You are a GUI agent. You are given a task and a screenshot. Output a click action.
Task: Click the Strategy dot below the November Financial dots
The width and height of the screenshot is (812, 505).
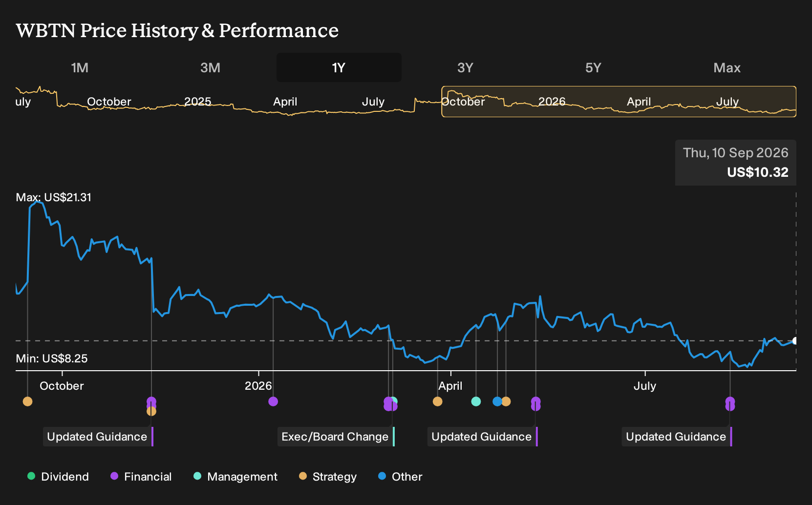pyautogui.click(x=151, y=411)
